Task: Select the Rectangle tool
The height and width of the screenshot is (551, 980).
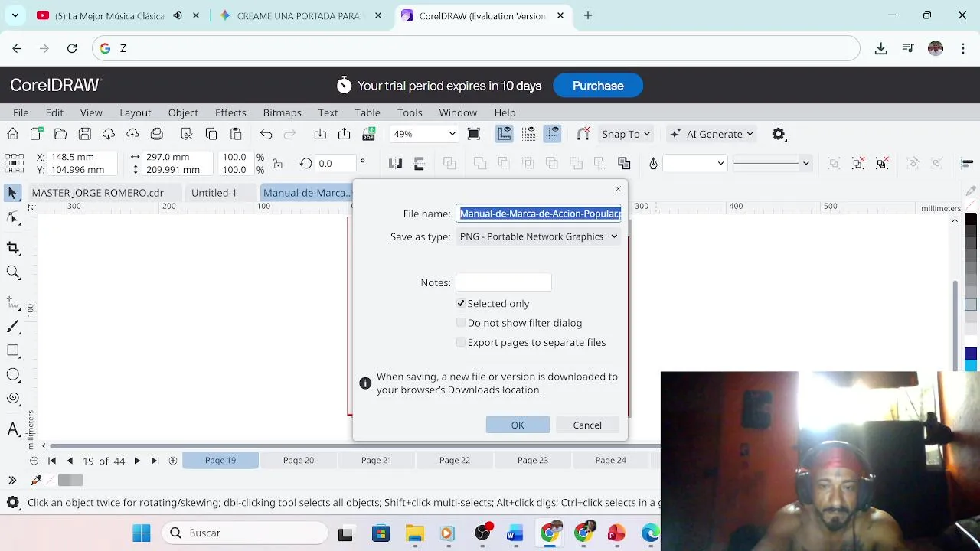Action: pos(13,350)
